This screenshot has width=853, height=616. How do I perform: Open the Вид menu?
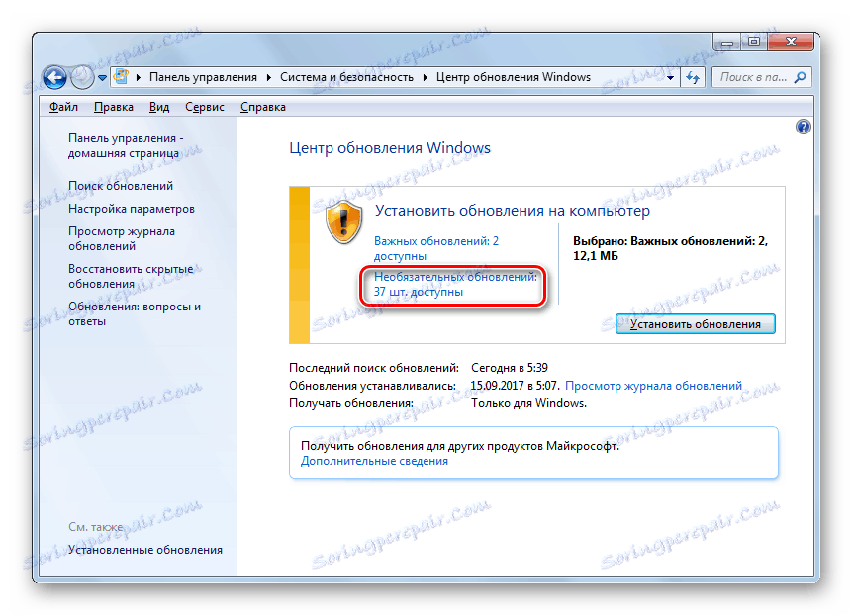click(159, 107)
